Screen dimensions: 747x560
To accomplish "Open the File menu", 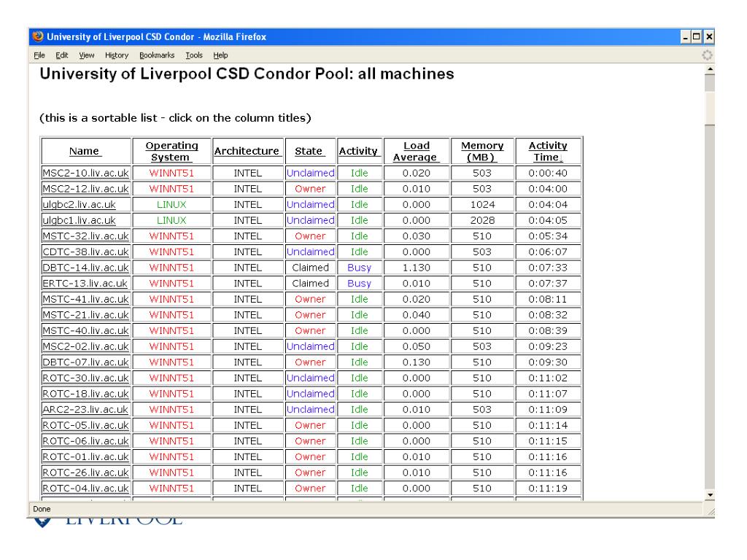I will click(39, 55).
